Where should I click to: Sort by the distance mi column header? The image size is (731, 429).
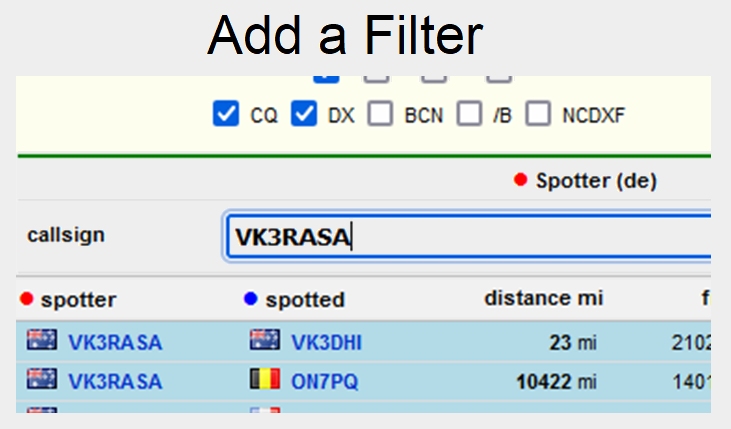point(543,298)
